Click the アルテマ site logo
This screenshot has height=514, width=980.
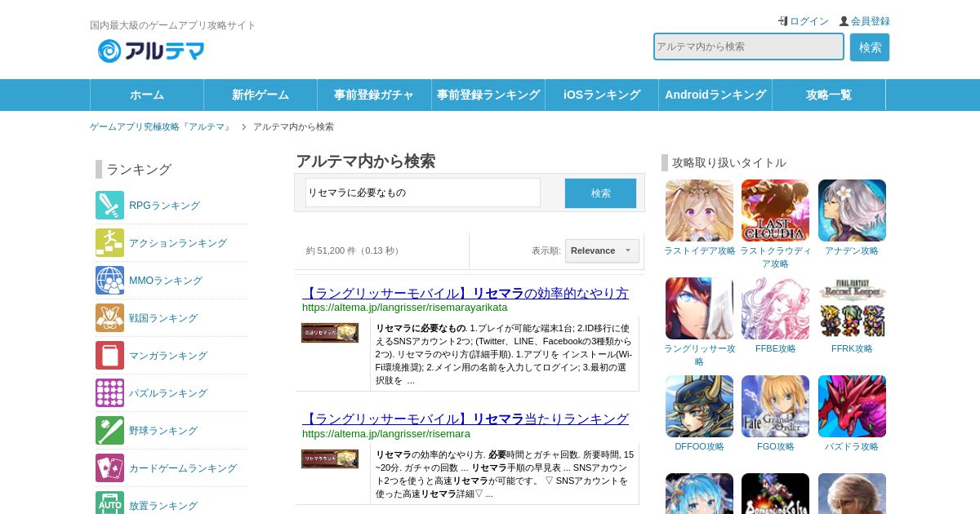coord(151,51)
